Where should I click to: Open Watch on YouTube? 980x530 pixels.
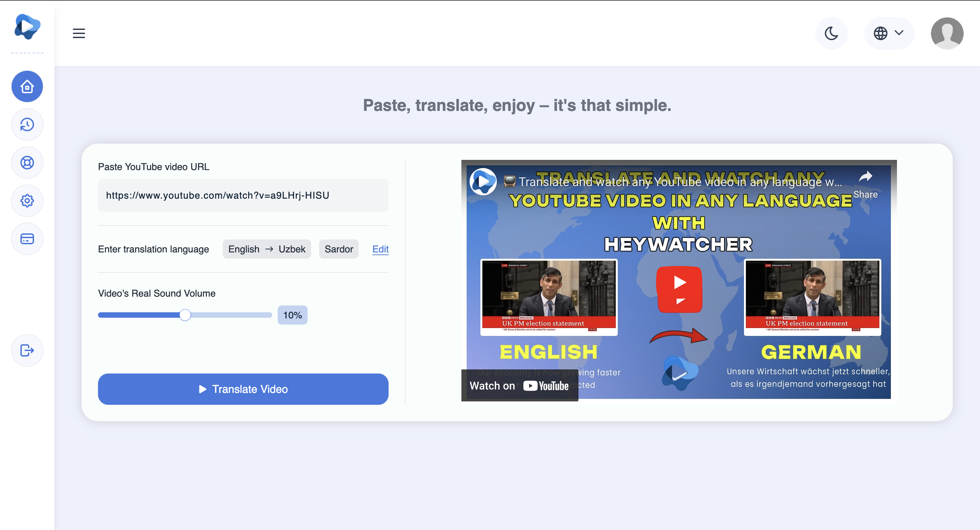tap(519, 385)
